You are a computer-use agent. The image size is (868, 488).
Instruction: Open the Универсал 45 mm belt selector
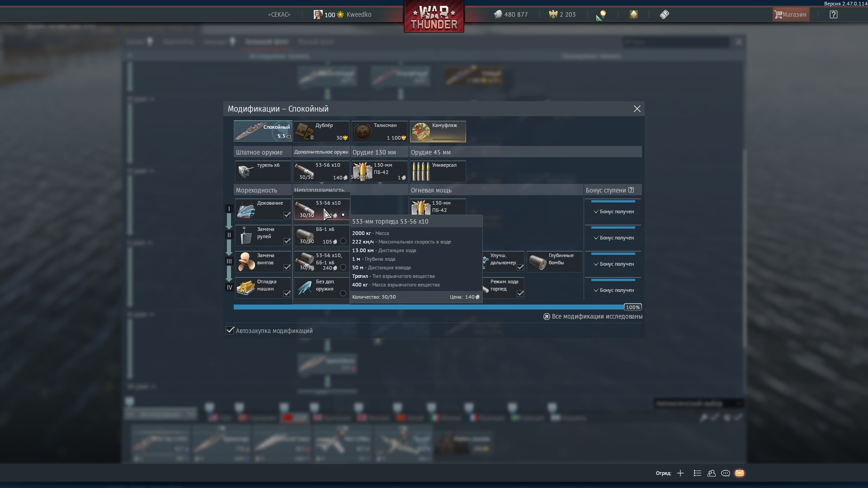coord(438,171)
